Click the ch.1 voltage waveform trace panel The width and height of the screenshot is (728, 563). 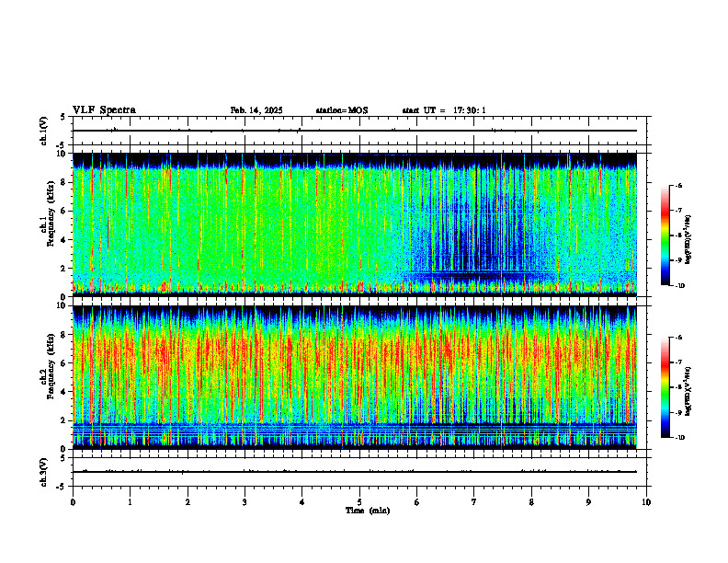[x=359, y=131]
